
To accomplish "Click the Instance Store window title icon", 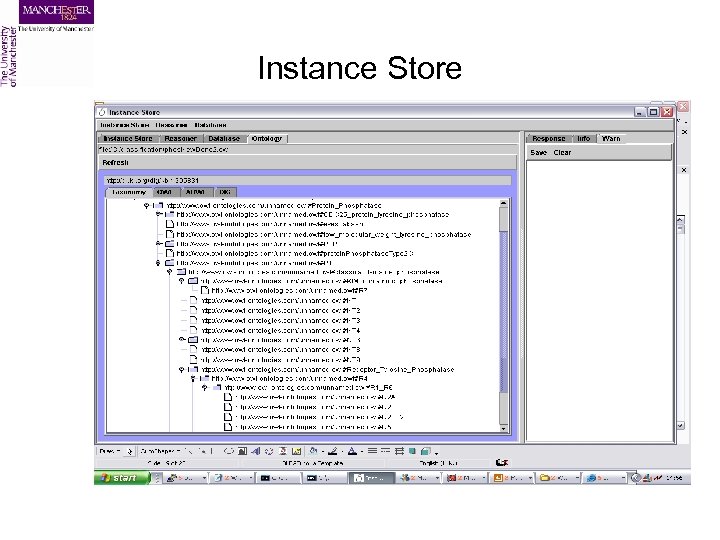I will pyautogui.click(x=102, y=112).
